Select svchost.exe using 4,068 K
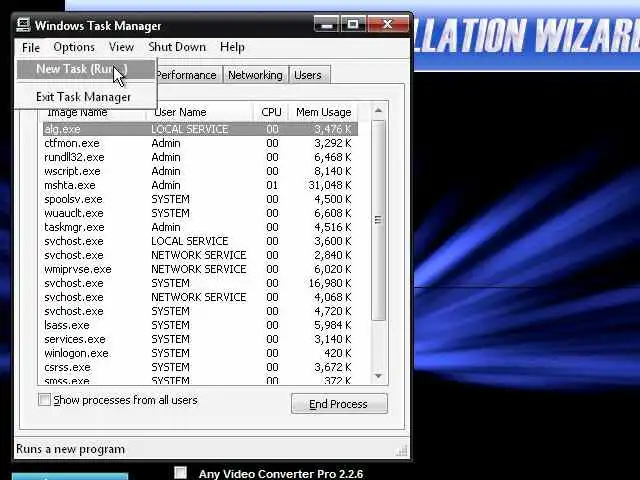Viewport: 640px width, 480px height. tap(200, 297)
